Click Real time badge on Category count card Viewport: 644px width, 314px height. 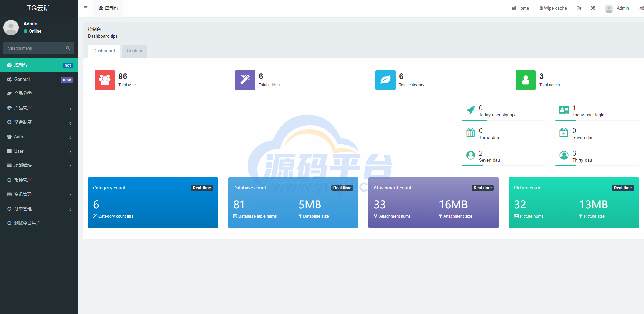click(x=202, y=188)
